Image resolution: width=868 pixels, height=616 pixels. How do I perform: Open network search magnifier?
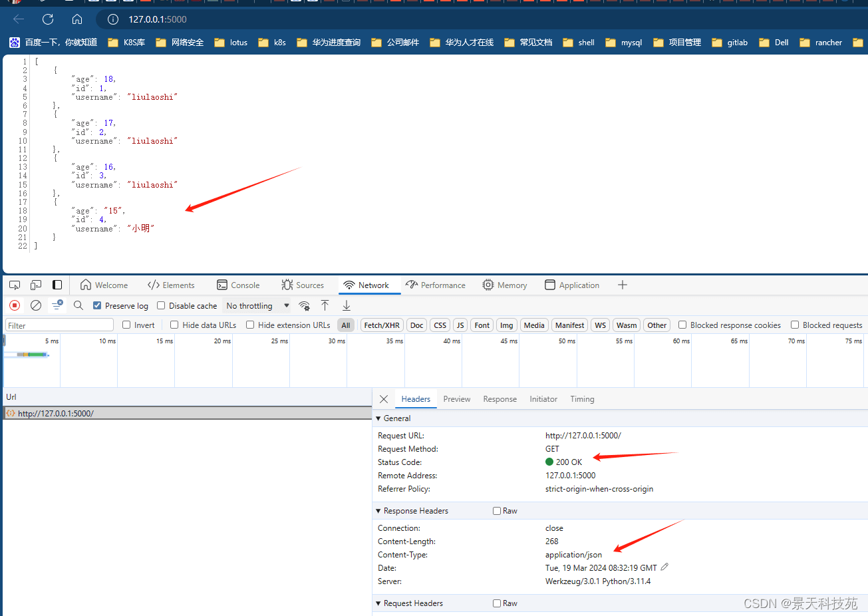point(78,305)
